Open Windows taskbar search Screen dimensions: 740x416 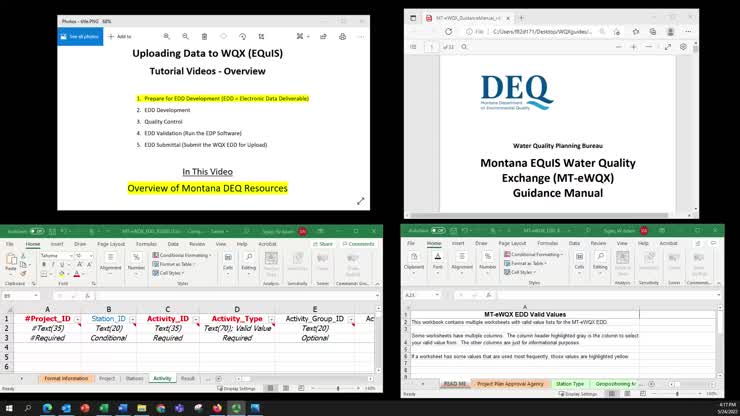click(28, 408)
